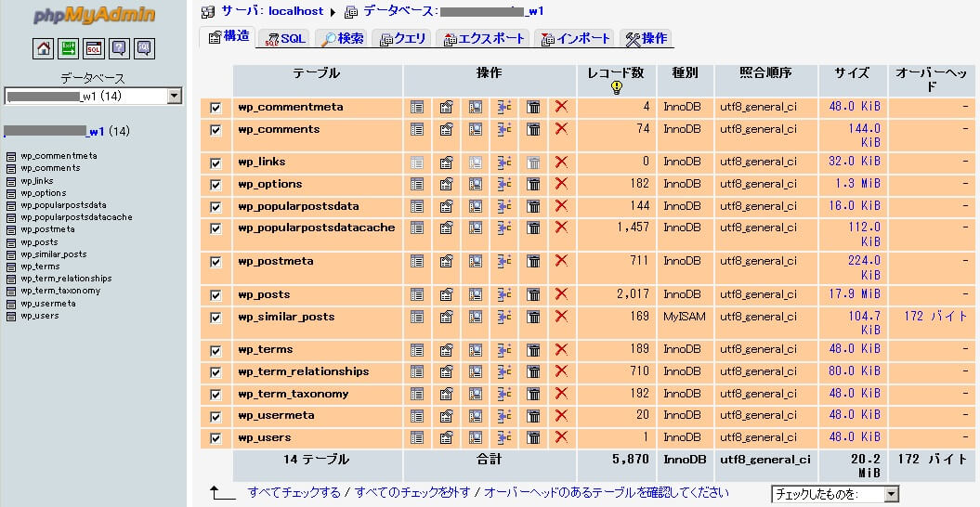Open the クエリ tab
This screenshot has width=980, height=507.
pos(402,39)
